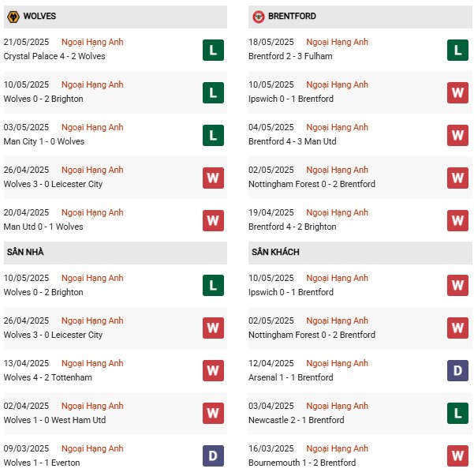
Task: Open Ngoại Hạng Anh link dated 18/05/2025
Action: (337, 43)
